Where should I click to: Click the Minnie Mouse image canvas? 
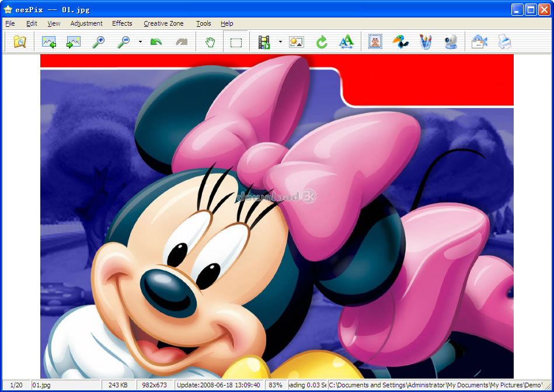coord(277,216)
